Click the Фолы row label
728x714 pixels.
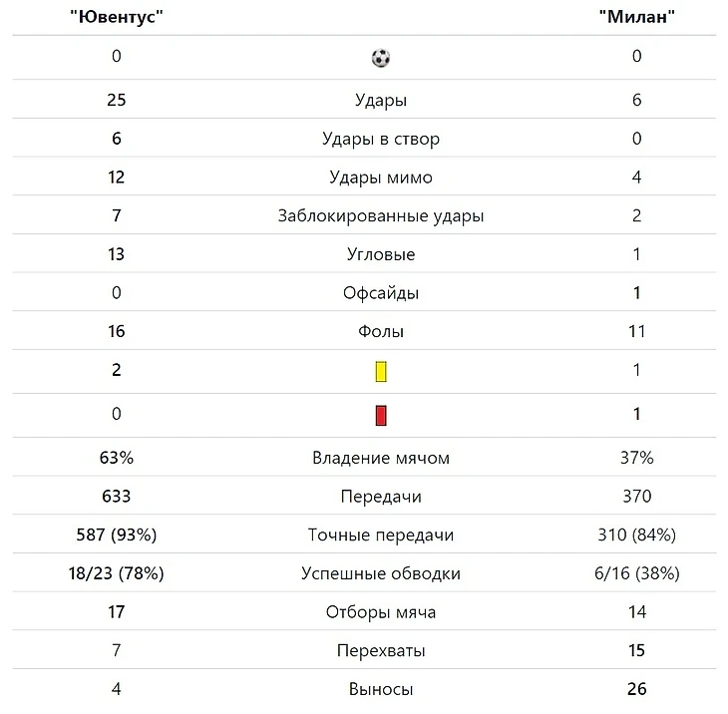(x=380, y=331)
